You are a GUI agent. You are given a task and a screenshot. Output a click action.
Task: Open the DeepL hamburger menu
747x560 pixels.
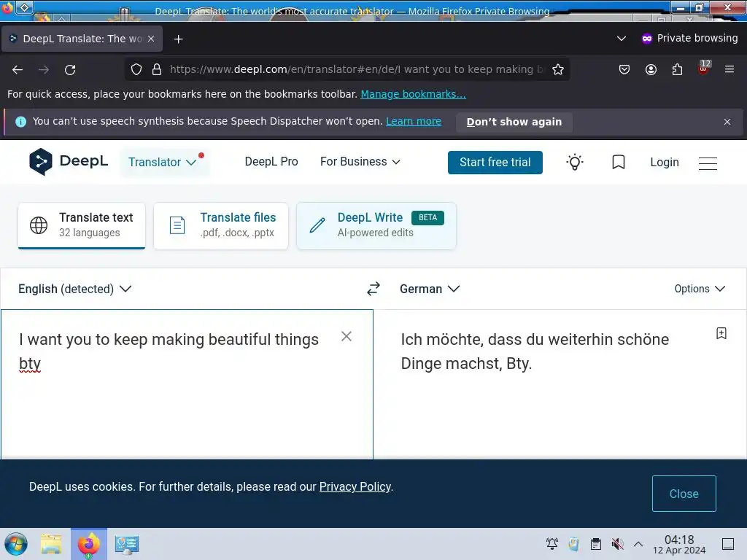point(708,163)
